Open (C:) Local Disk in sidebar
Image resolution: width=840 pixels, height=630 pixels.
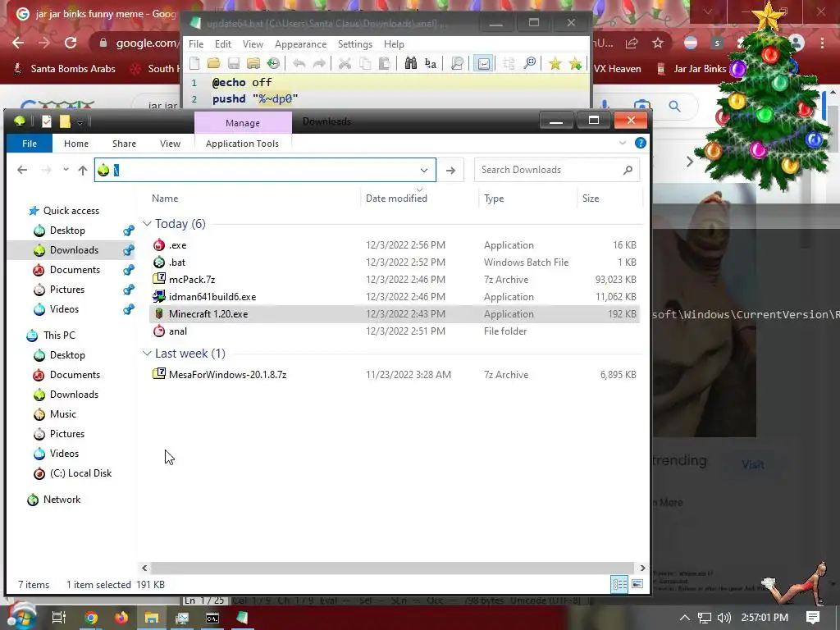point(80,473)
